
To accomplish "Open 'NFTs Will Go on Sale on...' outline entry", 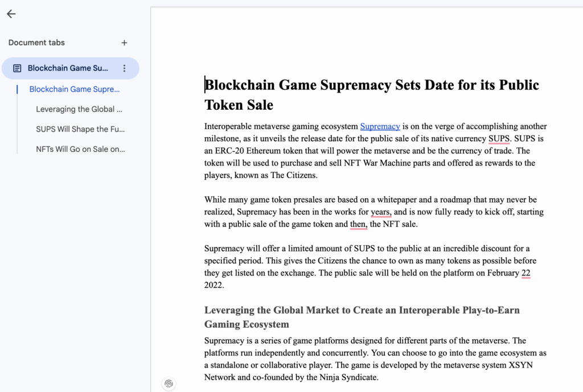I will coord(80,149).
